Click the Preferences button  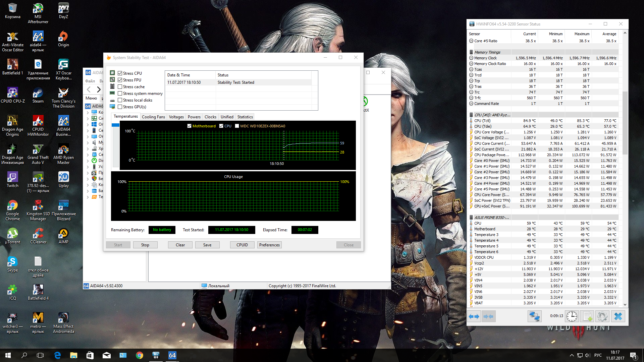(269, 245)
